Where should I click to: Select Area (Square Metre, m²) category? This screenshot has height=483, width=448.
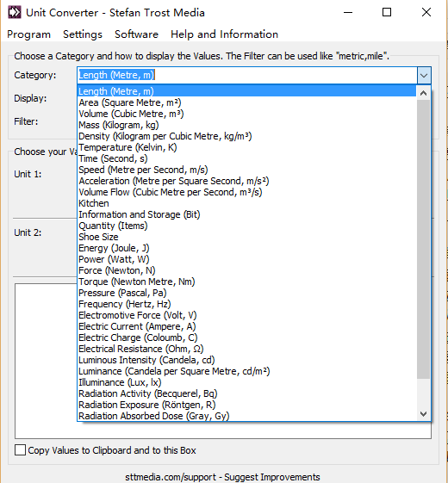point(246,102)
